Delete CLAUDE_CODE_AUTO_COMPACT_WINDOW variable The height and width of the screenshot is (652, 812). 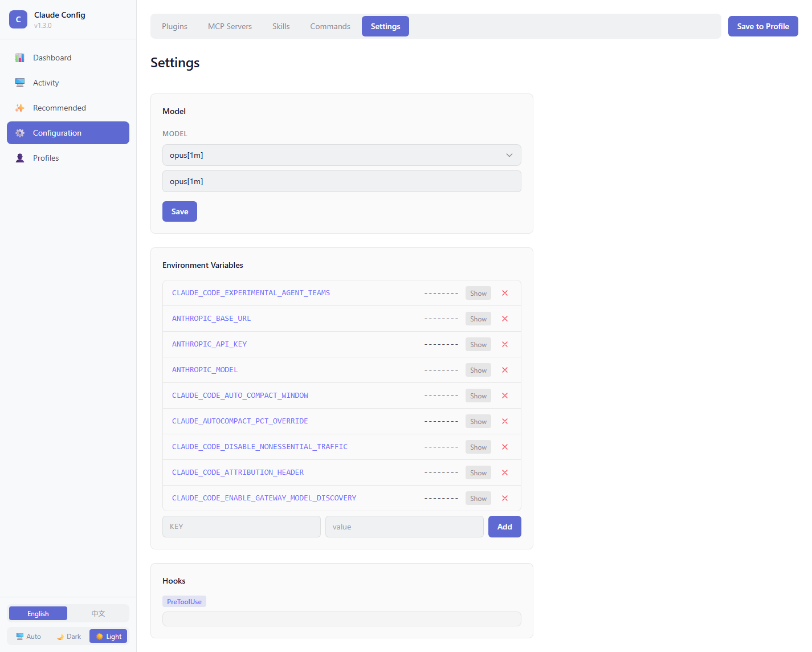(x=505, y=396)
